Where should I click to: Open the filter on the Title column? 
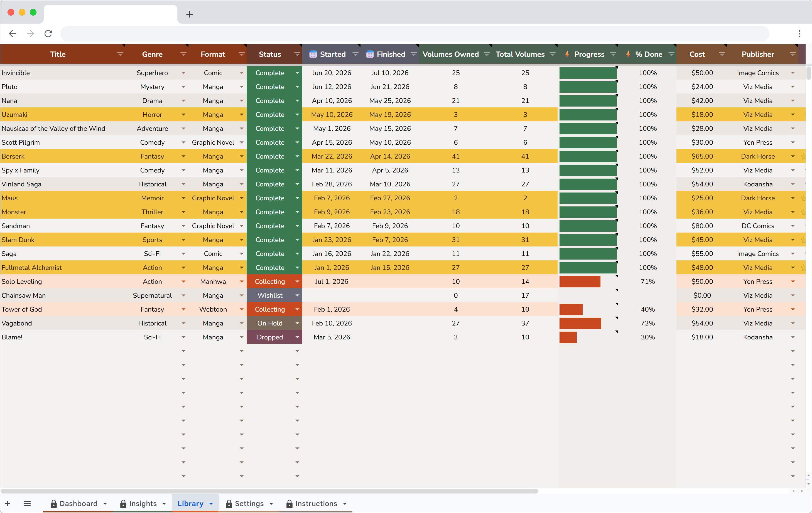[120, 54]
